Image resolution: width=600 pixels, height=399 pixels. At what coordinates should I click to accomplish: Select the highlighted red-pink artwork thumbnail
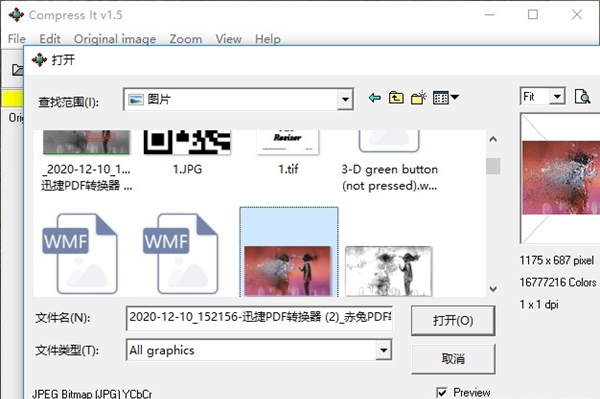pyautogui.click(x=288, y=270)
